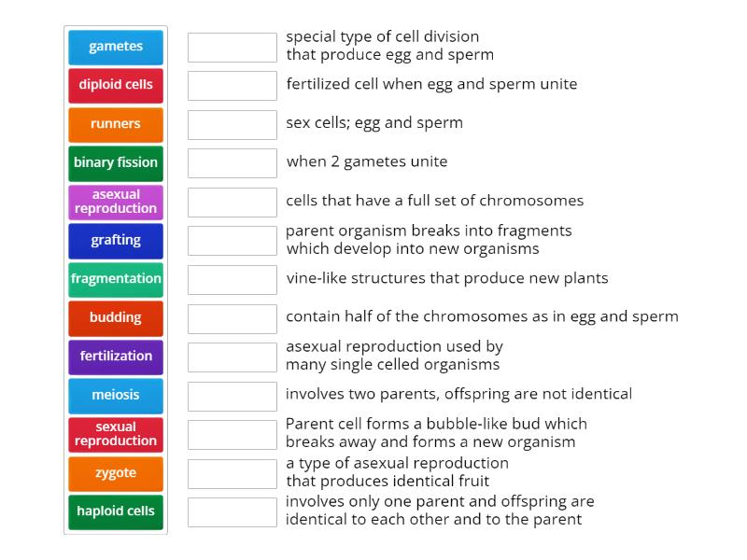The image size is (747, 560).
Task: Select the binary fission term tile
Action: [116, 163]
